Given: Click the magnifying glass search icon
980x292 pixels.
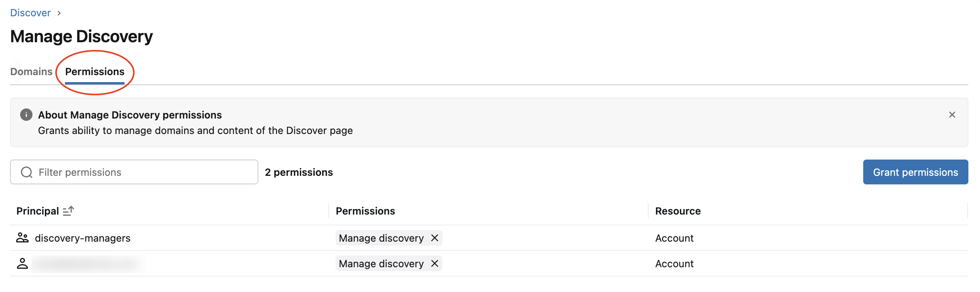Looking at the screenshot, I should point(26,172).
